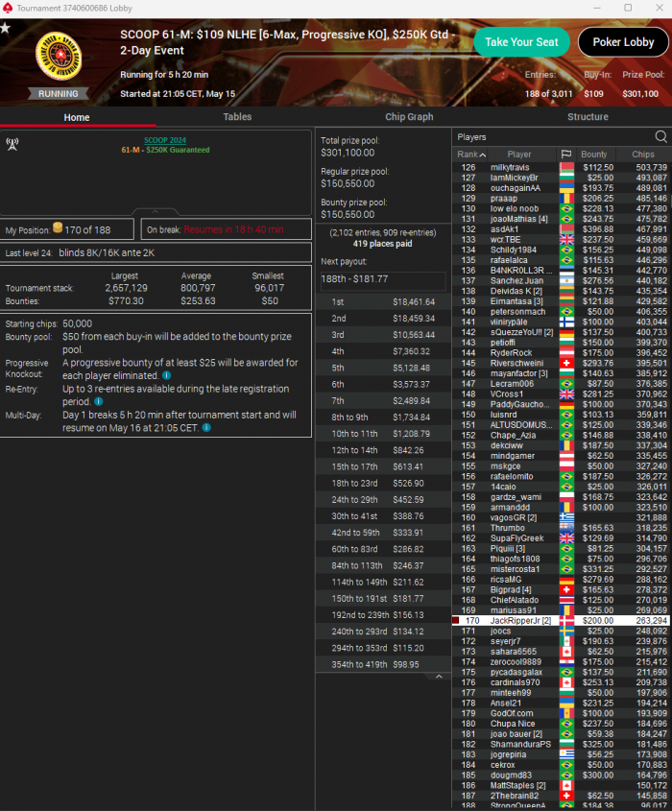
Task: Click the Take Your Seat button
Action: [521, 42]
